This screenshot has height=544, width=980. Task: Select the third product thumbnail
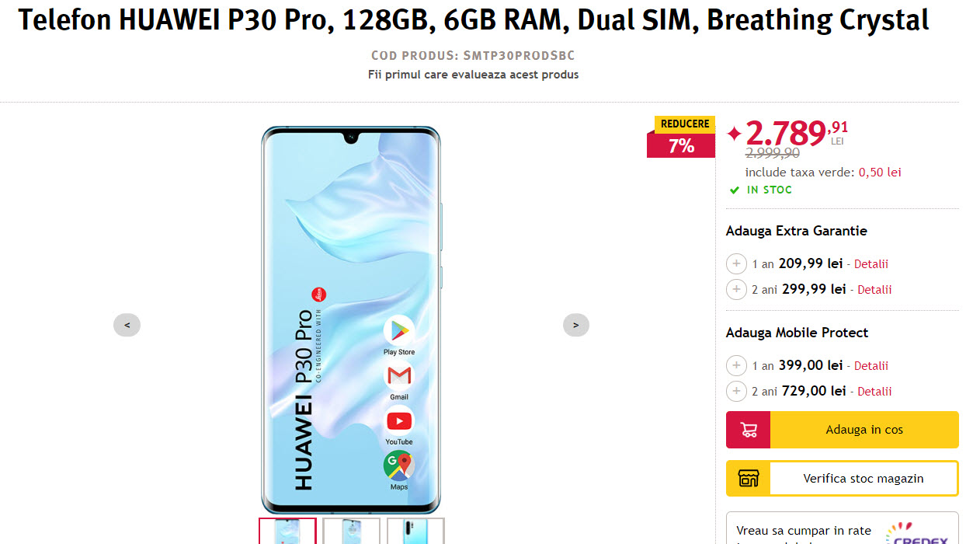(415, 531)
